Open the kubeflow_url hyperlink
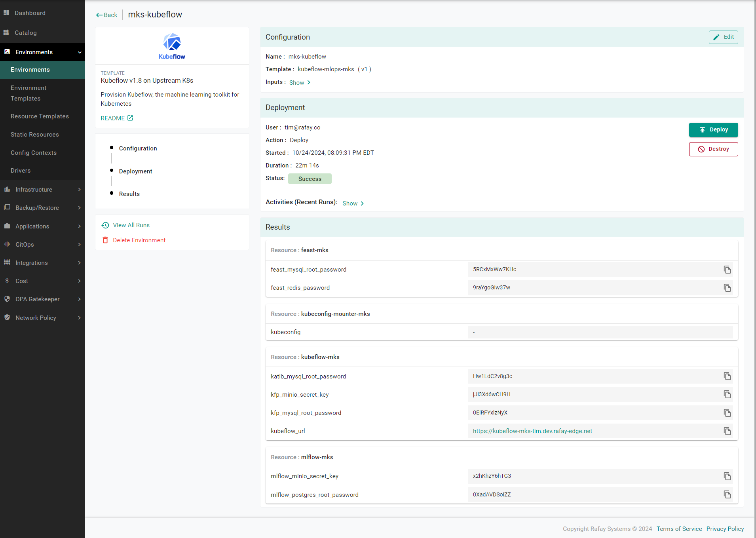Image resolution: width=756 pixels, height=538 pixels. coord(532,431)
